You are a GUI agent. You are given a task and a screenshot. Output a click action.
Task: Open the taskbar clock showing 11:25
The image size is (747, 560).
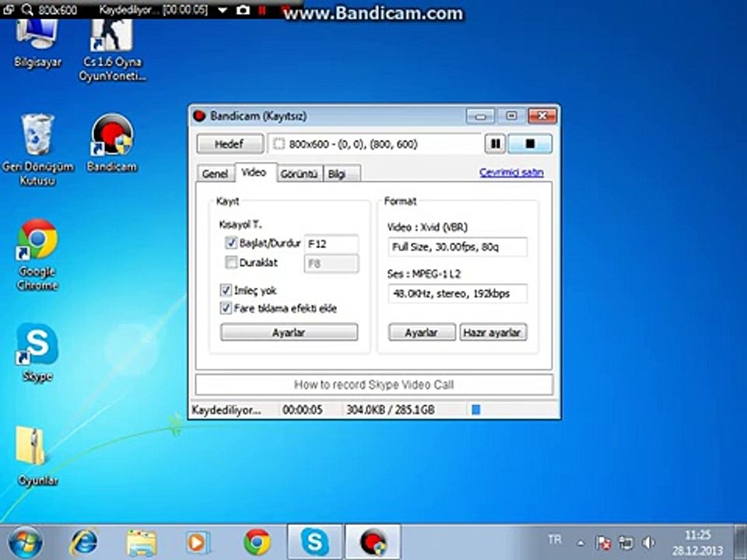(697, 542)
